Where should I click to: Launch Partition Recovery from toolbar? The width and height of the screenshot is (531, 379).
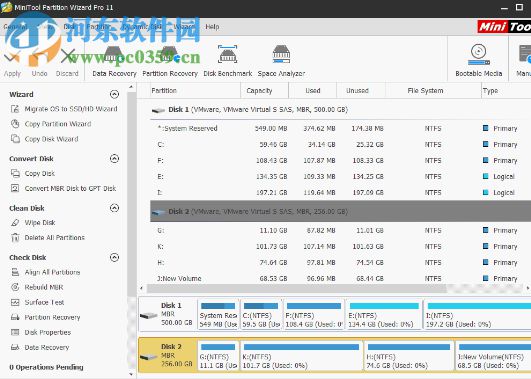(170, 61)
